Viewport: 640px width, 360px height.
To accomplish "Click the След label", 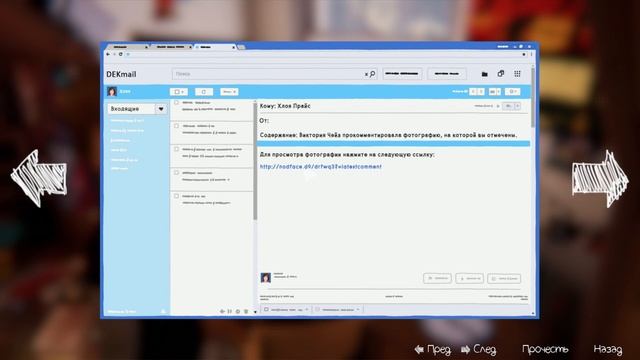I will coord(484,349).
